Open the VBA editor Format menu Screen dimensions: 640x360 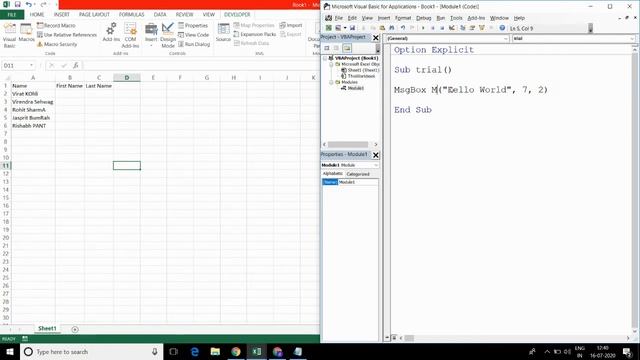[x=403, y=18]
